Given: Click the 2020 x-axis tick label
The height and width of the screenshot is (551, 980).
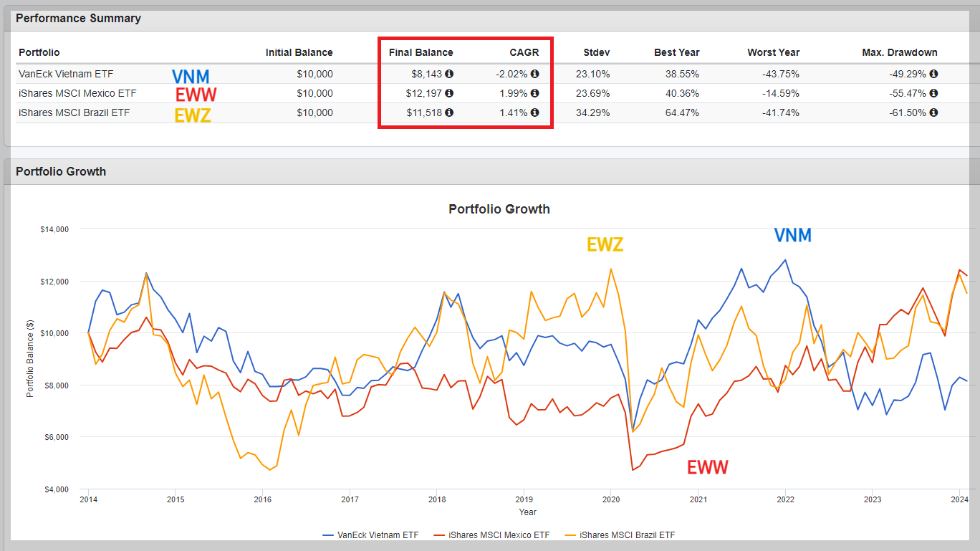Looking at the screenshot, I should point(611,500).
